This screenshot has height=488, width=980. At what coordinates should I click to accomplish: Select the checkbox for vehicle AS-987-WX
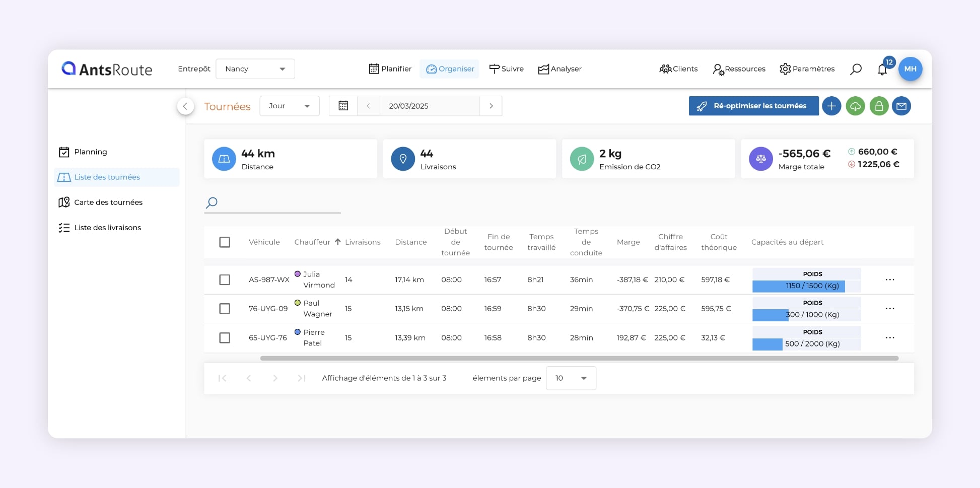click(225, 280)
